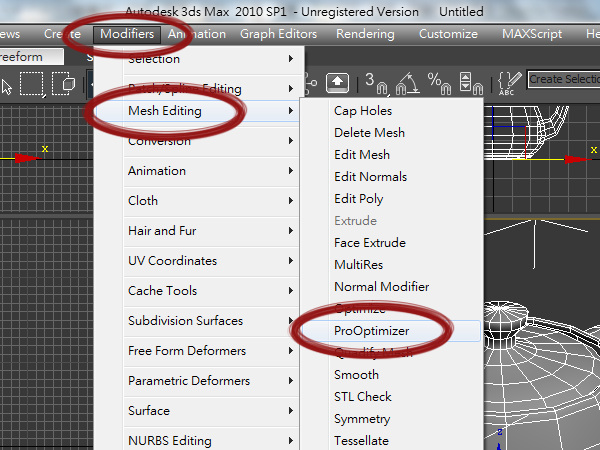Toggle the Keyboard Shortcut Override icon
Screen dimensions: 600x450
click(337, 83)
